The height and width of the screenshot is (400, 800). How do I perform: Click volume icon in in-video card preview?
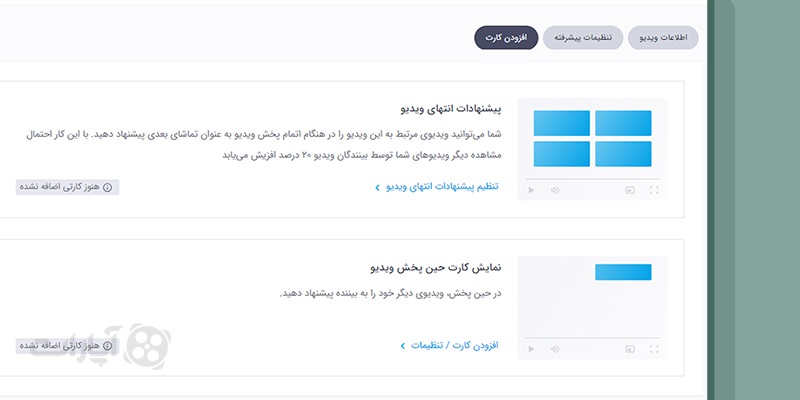click(x=555, y=349)
